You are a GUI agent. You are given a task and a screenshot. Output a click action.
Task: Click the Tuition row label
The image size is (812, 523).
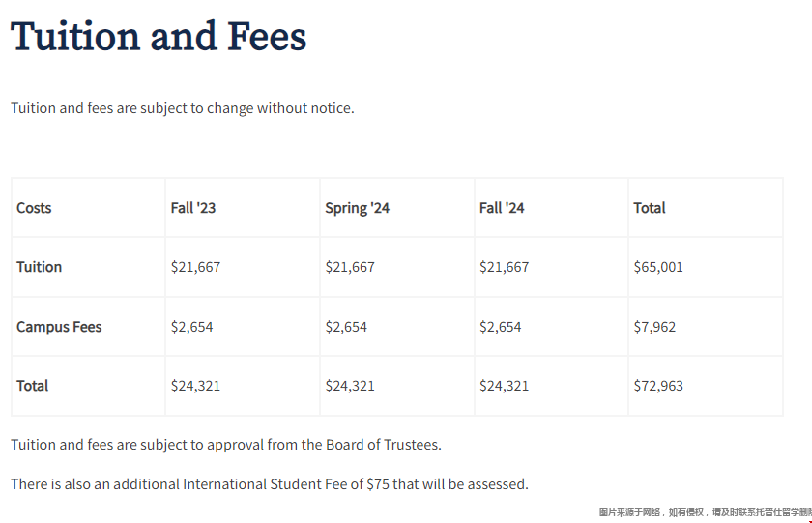(x=40, y=267)
